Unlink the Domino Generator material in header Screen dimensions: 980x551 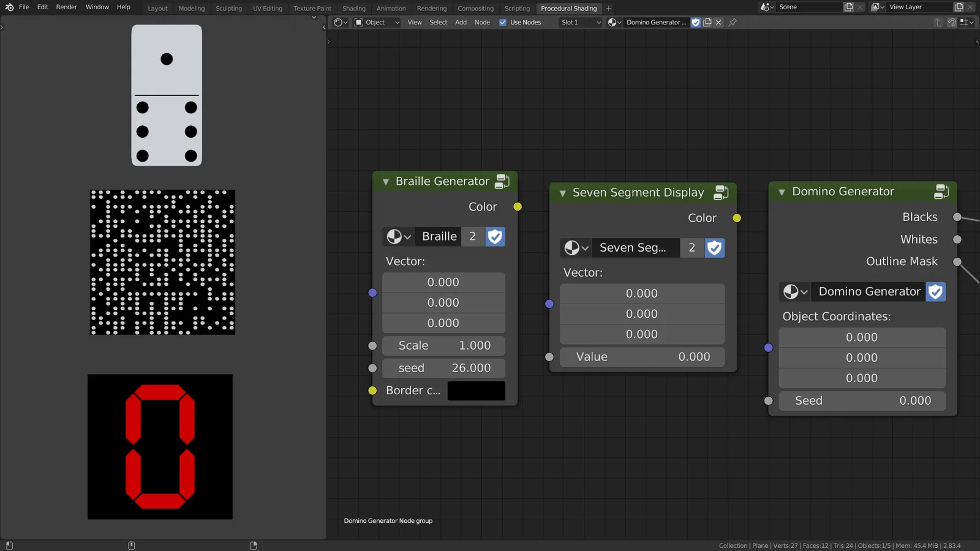click(719, 23)
